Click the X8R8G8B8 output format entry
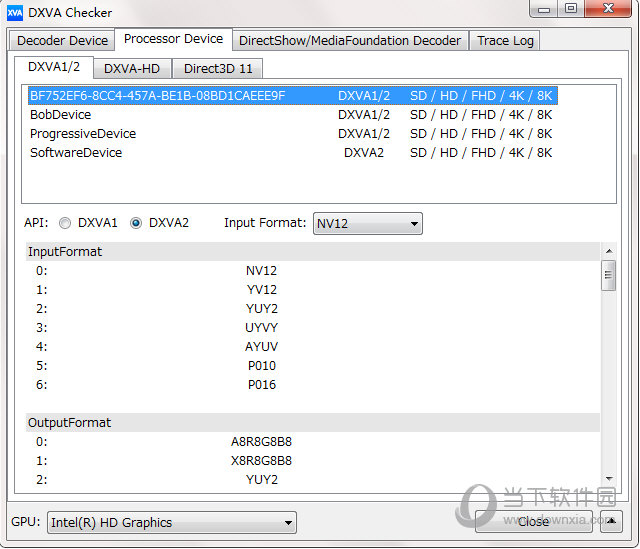Screen dimensions: 640x549 click(x=261, y=460)
